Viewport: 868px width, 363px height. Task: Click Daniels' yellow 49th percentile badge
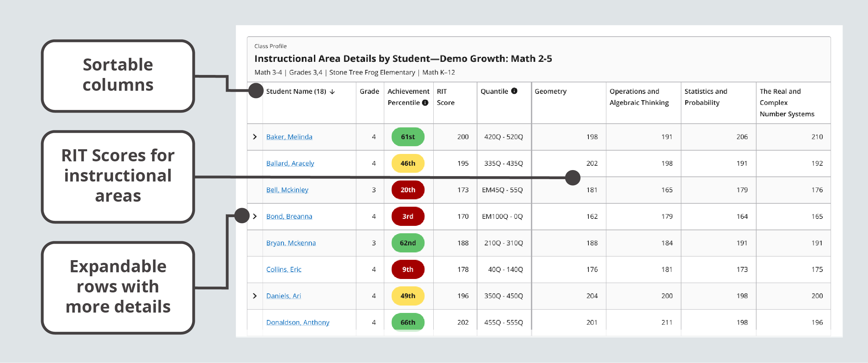point(408,296)
